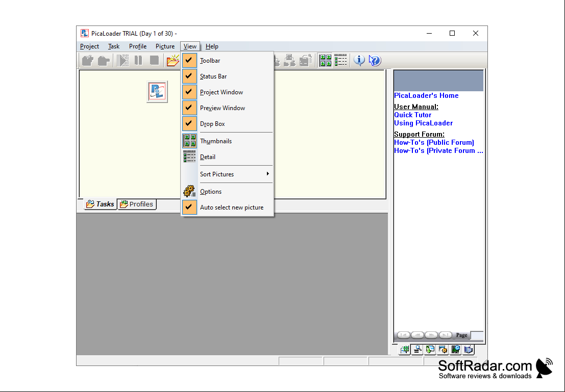Click the magnifier search bottom panel tab icon
Viewport: 565px width, 392px height.
tap(417, 349)
